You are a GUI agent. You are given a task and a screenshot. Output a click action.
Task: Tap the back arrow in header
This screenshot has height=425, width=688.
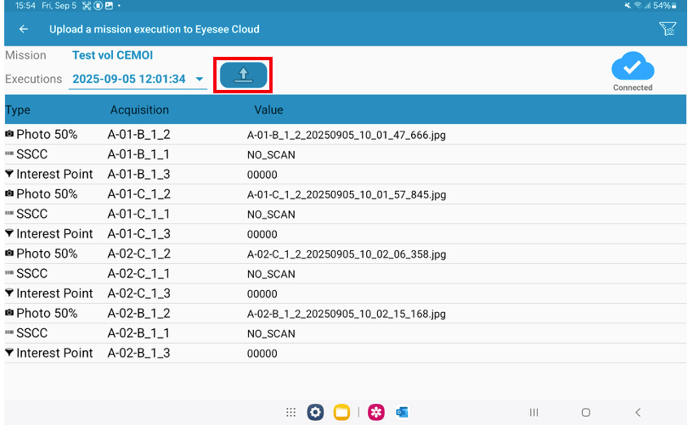(x=24, y=29)
